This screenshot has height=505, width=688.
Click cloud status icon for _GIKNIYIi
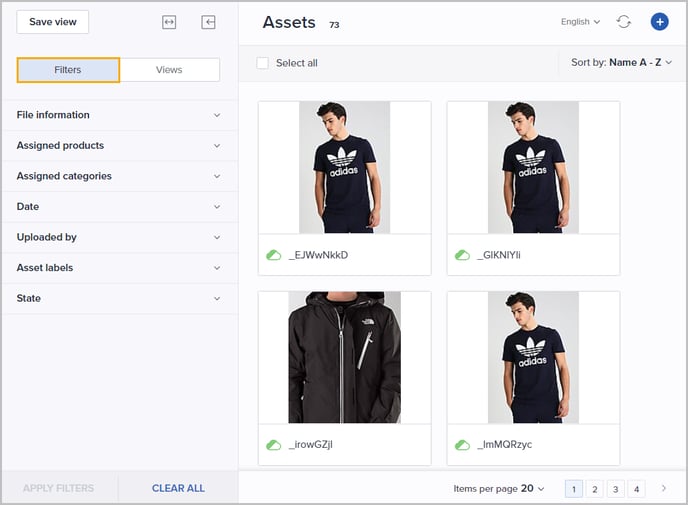tap(462, 255)
